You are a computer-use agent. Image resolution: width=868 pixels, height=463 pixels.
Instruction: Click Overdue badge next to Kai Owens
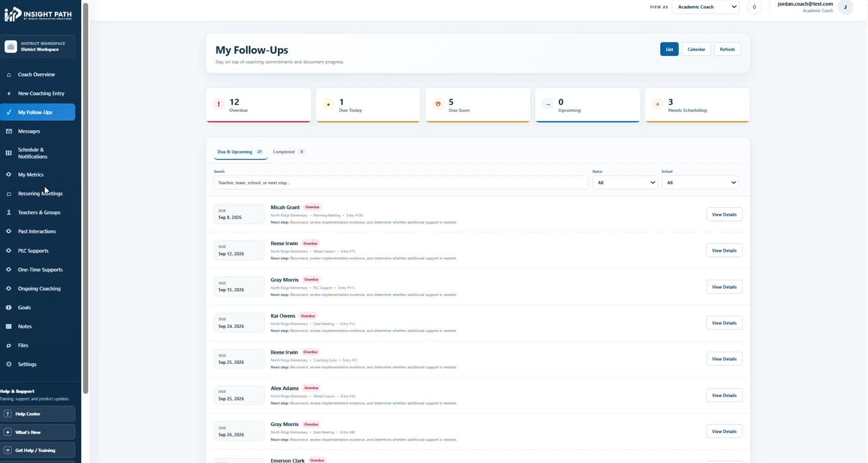click(x=308, y=316)
